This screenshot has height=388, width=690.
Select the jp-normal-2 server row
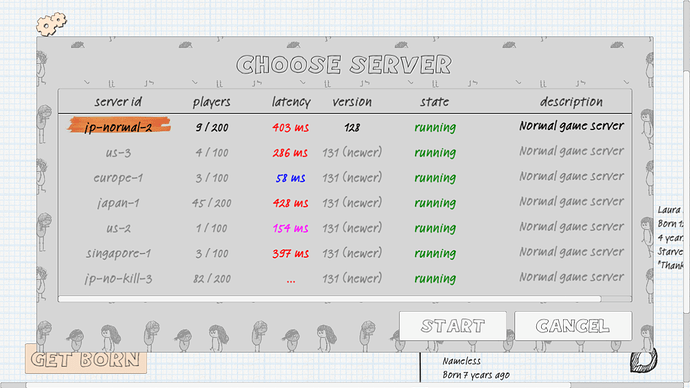click(x=345, y=127)
